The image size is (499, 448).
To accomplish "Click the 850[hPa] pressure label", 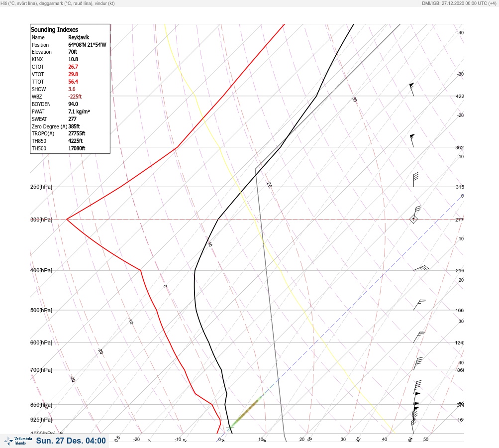I will 41,405.
